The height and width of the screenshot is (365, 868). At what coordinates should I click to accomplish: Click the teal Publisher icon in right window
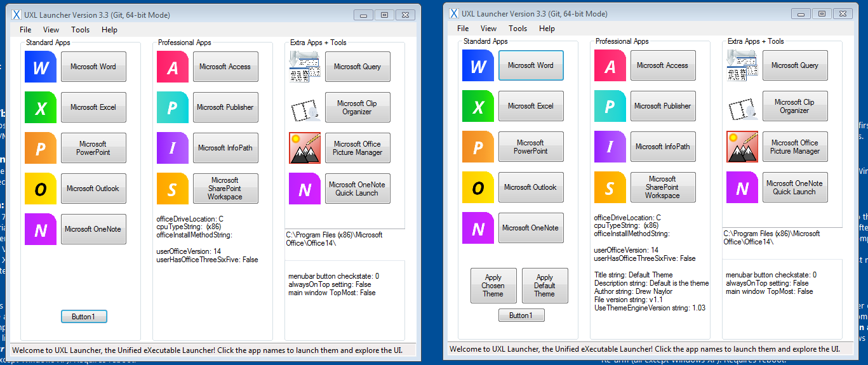pos(610,106)
